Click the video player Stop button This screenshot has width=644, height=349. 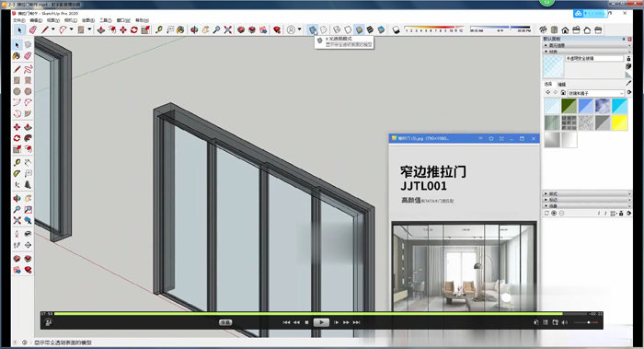(306, 322)
